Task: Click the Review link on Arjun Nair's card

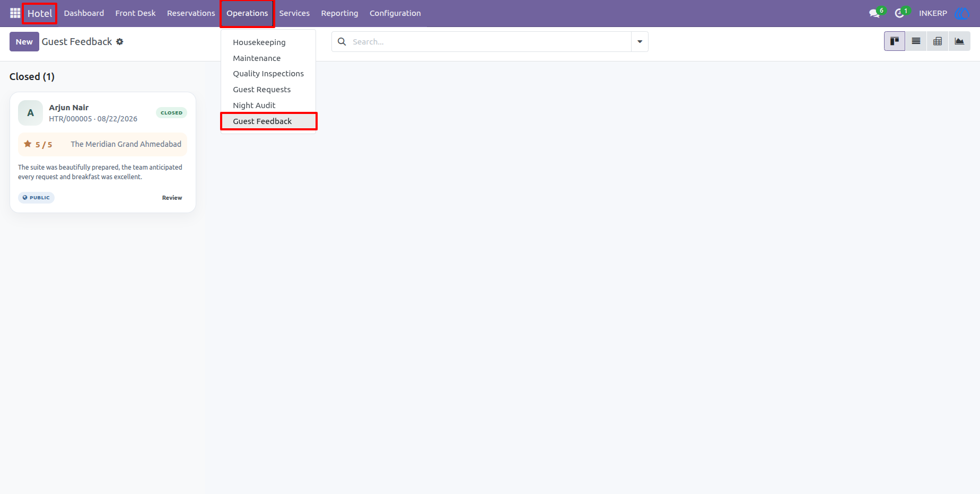Action: point(172,198)
